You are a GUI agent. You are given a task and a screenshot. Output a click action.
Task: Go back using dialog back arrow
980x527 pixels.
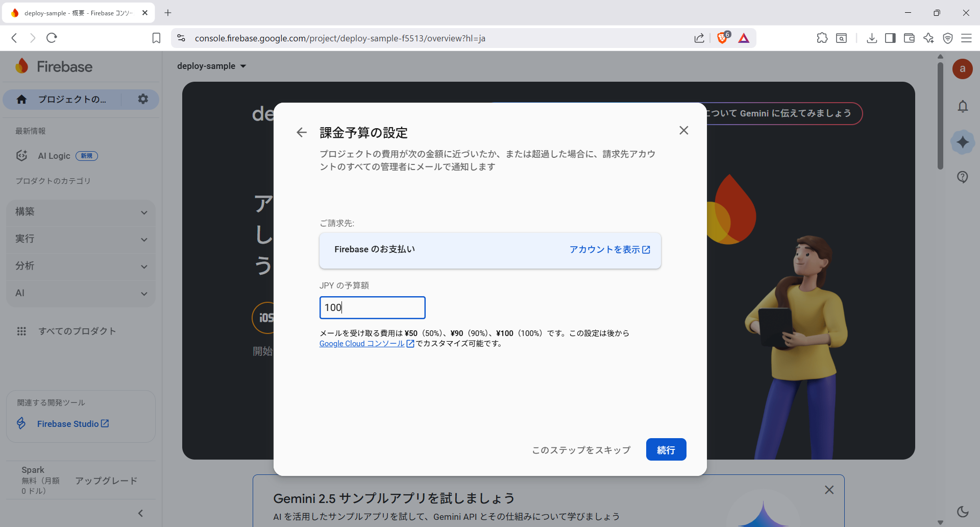pyautogui.click(x=302, y=133)
